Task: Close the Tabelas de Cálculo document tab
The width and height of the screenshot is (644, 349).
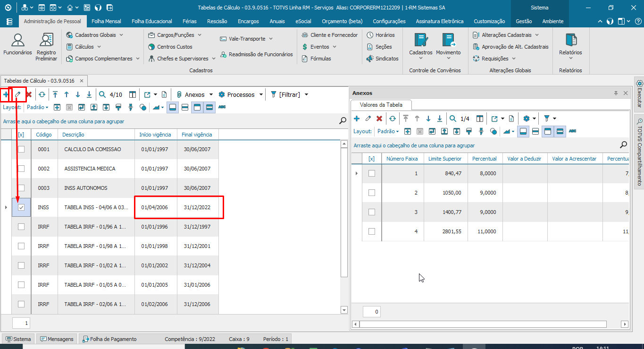Action: click(82, 81)
